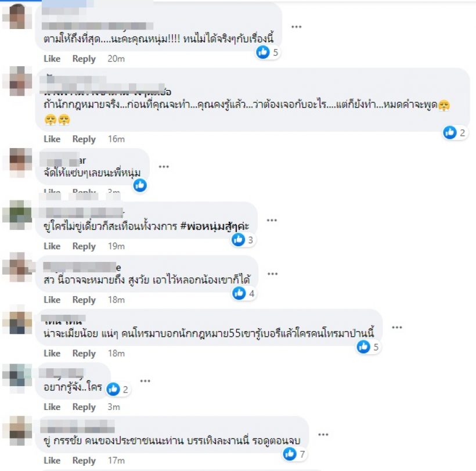Open the options menu beside the #พ่อหนุ่มสู้ๆค่ะ comment
The width and height of the screenshot is (476, 471).
coord(272,220)
